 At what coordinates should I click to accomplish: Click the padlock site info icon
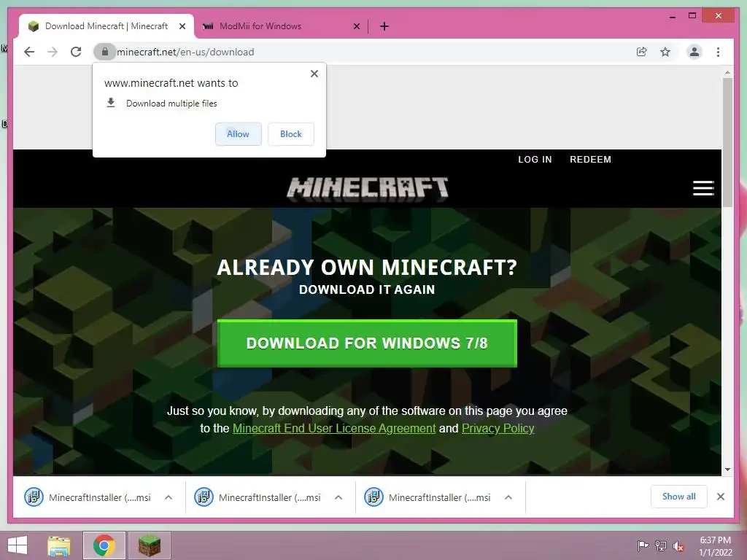(x=105, y=52)
